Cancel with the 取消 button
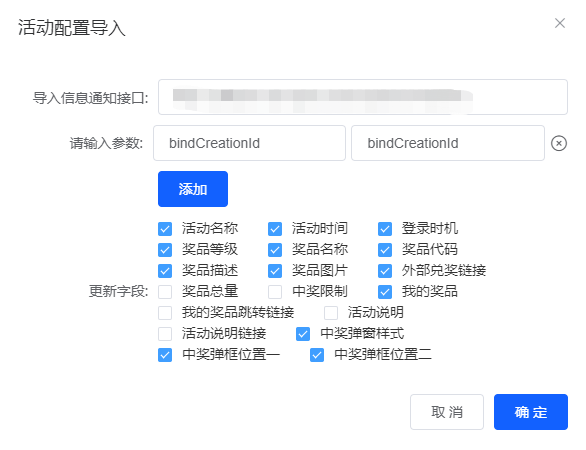The width and height of the screenshot is (586, 450). click(x=447, y=412)
